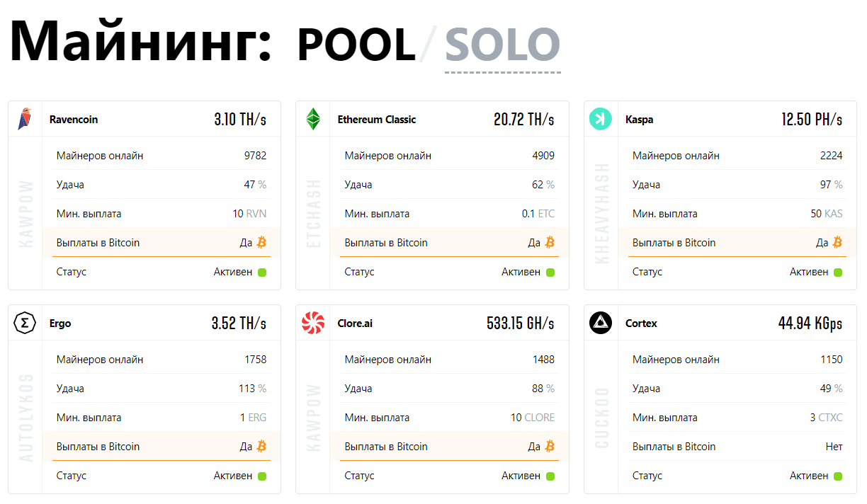Click Bitcoin icon in Ravencoin card

click(261, 242)
